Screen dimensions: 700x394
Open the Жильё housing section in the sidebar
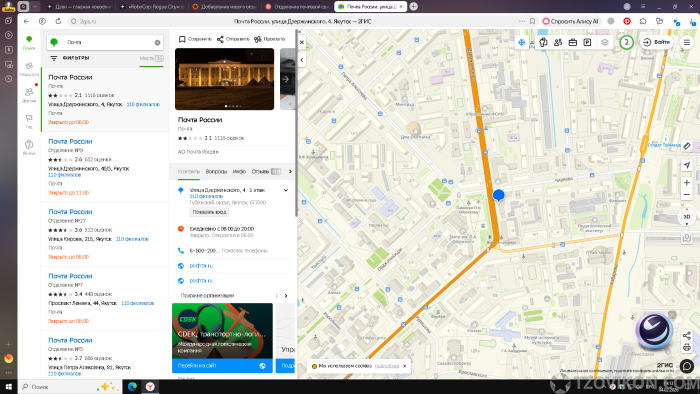click(x=29, y=147)
